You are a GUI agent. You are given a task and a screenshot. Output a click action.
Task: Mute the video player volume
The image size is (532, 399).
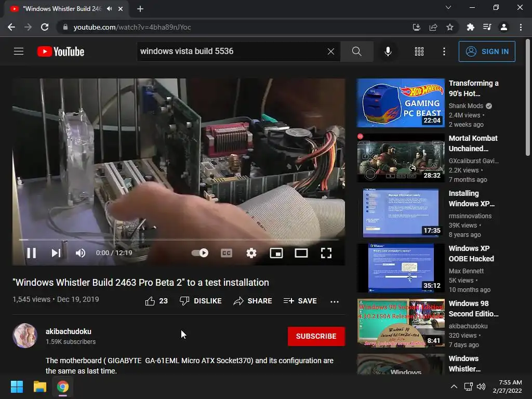[x=81, y=253]
